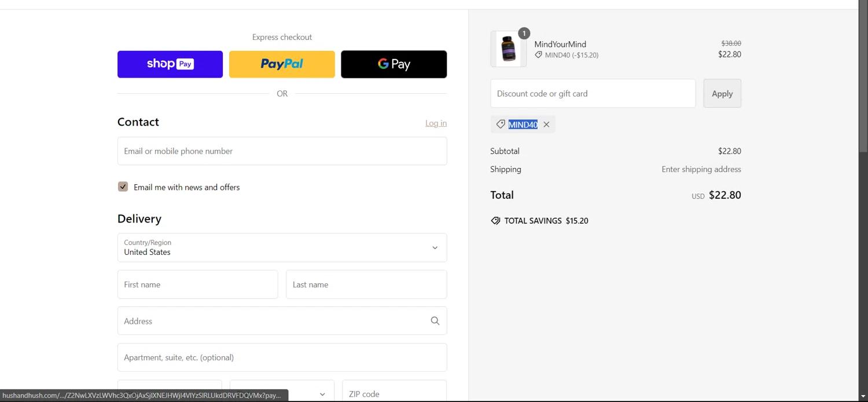Click the ZIP code field
Screen dimensions: 868x402
(x=394, y=391)
